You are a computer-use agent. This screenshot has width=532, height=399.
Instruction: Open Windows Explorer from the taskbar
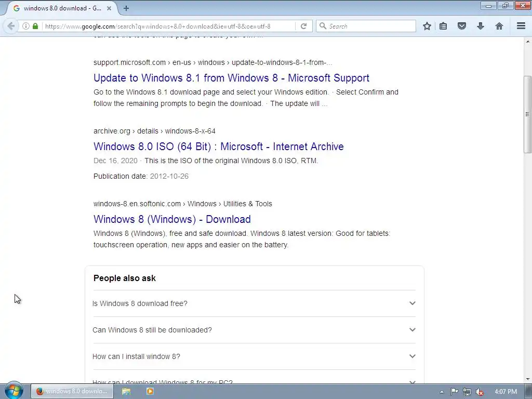(x=126, y=391)
